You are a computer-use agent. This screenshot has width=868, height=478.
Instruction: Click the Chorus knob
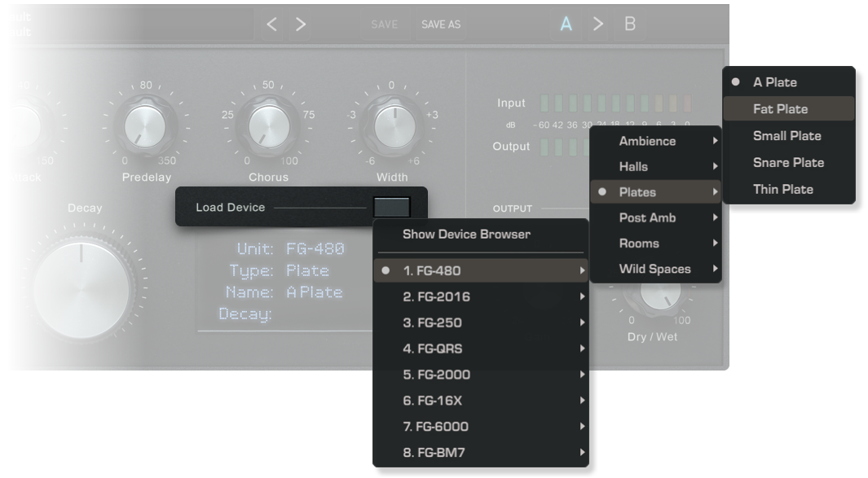click(269, 125)
